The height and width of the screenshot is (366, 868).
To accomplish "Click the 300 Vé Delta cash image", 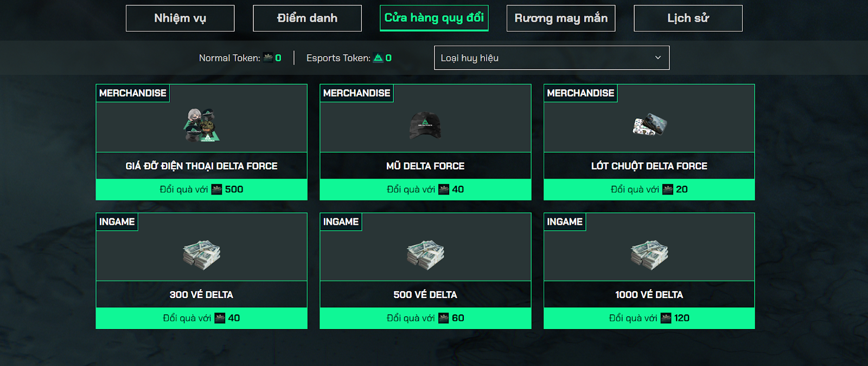I will pyautogui.click(x=201, y=255).
